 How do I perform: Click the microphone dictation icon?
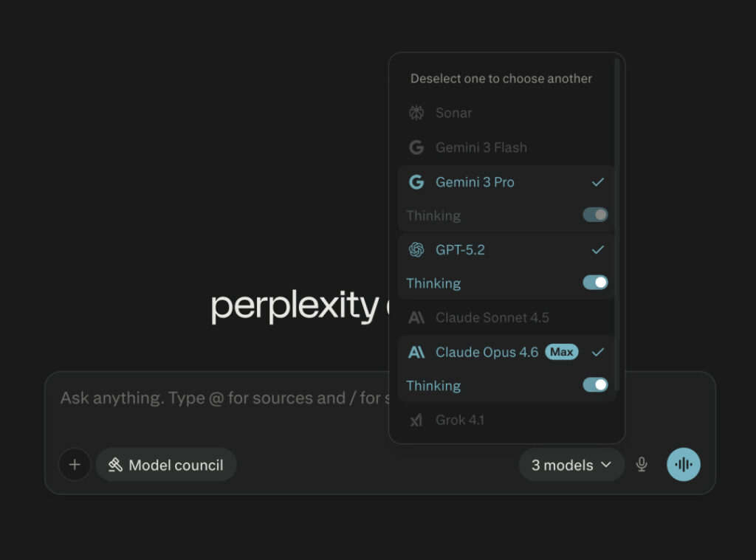[x=642, y=465]
